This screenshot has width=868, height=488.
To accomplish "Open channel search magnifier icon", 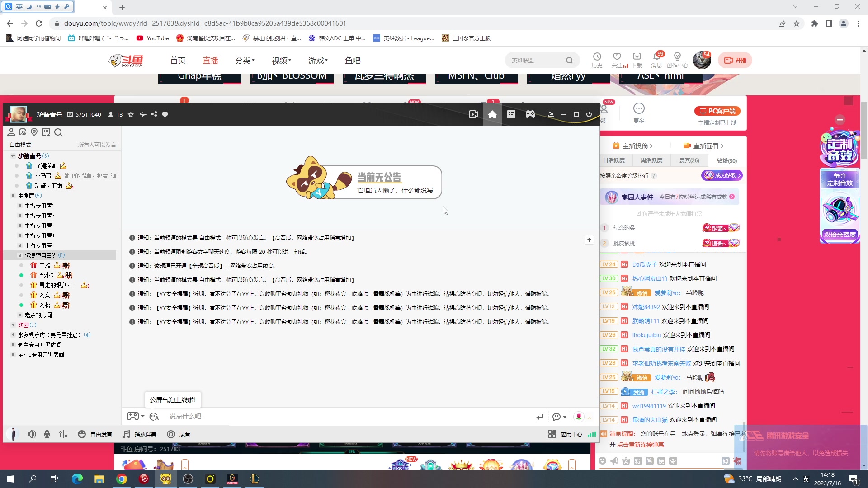I will click(x=58, y=132).
